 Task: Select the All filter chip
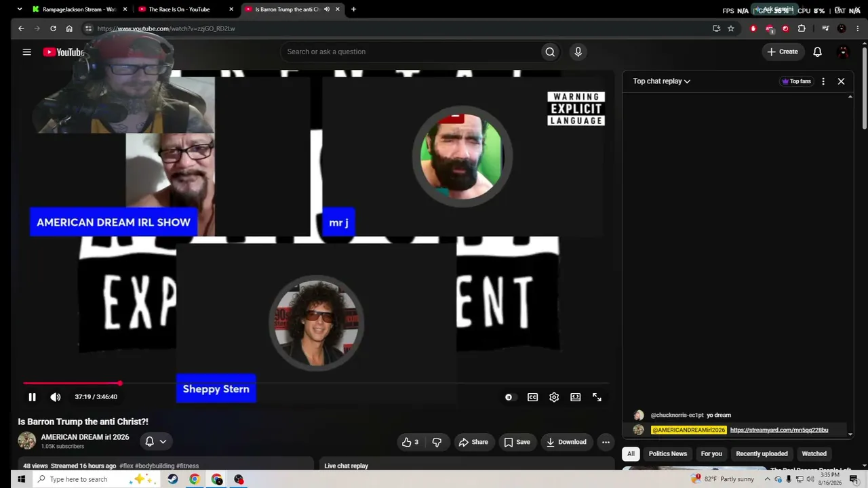click(631, 454)
